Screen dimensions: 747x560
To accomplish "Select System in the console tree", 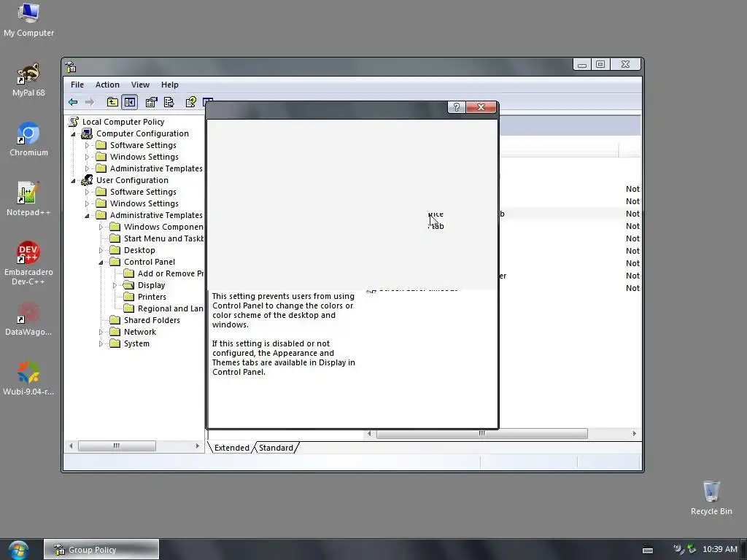I will click(136, 344).
